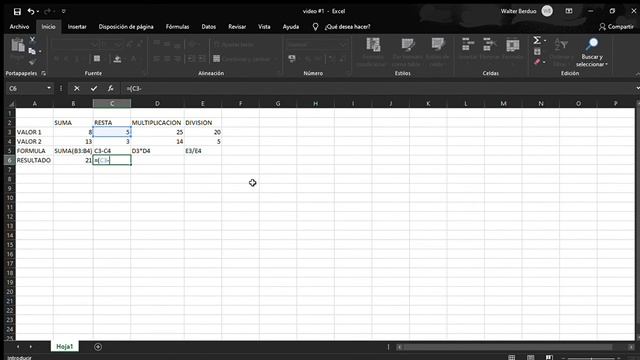Open the Datos tab
Viewport: 640px width, 360px height.
coord(209,27)
